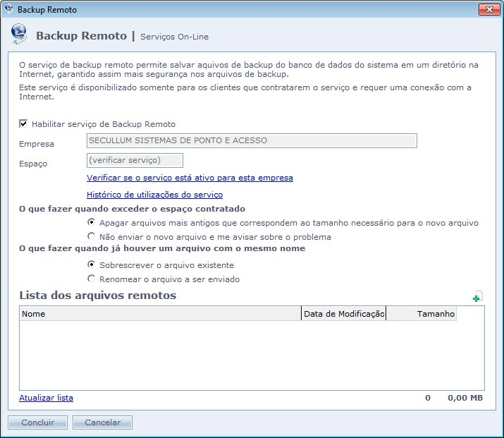Toggle Habilitar serviço de Backup Remoto checkbox
This screenshot has height=438, width=504.
coord(23,124)
